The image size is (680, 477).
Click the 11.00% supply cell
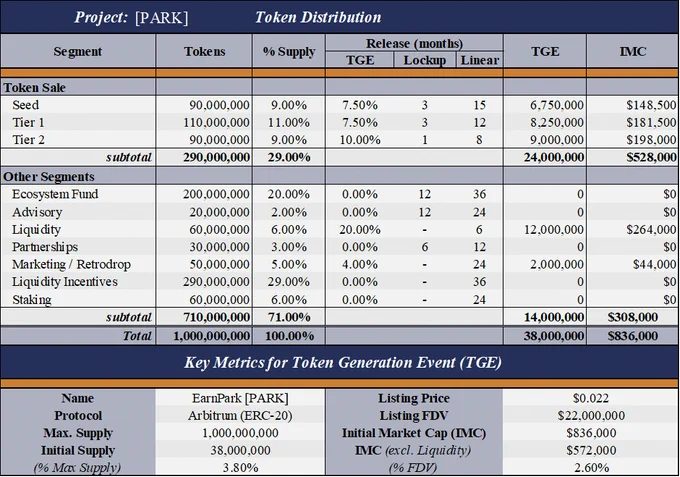(x=289, y=123)
